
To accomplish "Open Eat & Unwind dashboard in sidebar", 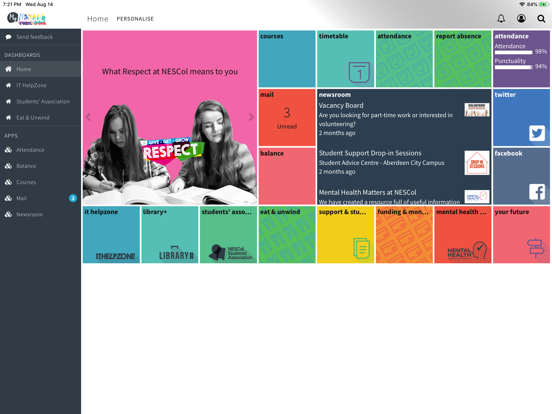I will pyautogui.click(x=40, y=118).
